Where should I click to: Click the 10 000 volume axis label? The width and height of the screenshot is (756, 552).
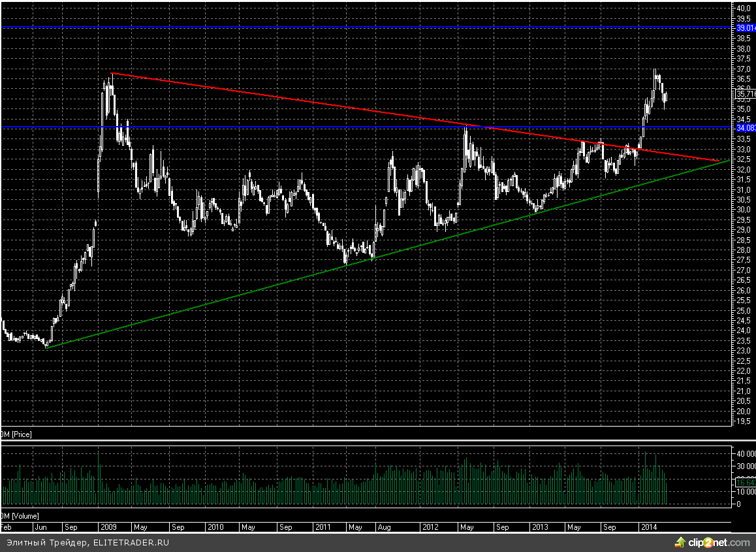pyautogui.click(x=746, y=492)
